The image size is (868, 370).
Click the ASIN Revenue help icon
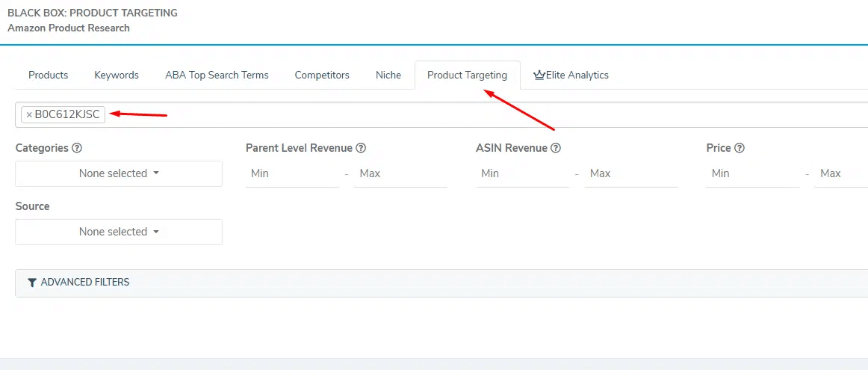click(x=556, y=148)
